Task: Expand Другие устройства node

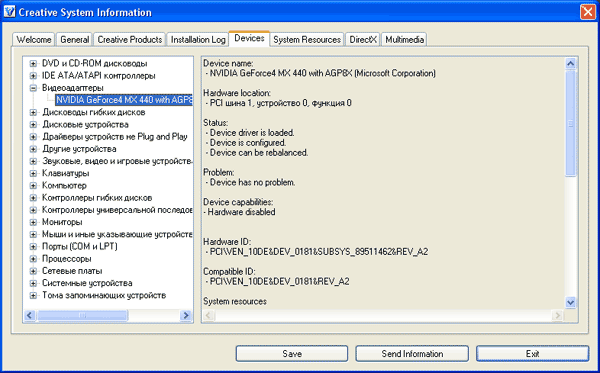Action: click(x=33, y=149)
